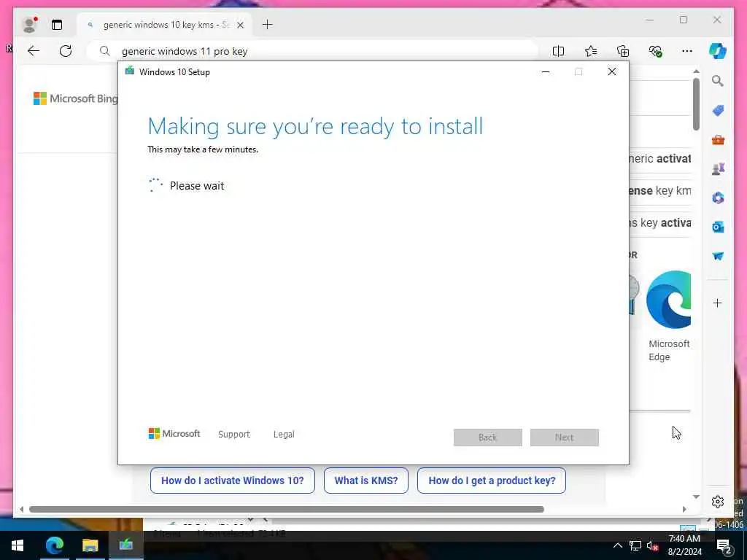Refresh the page in Edge
The image size is (747, 560).
click(66, 51)
